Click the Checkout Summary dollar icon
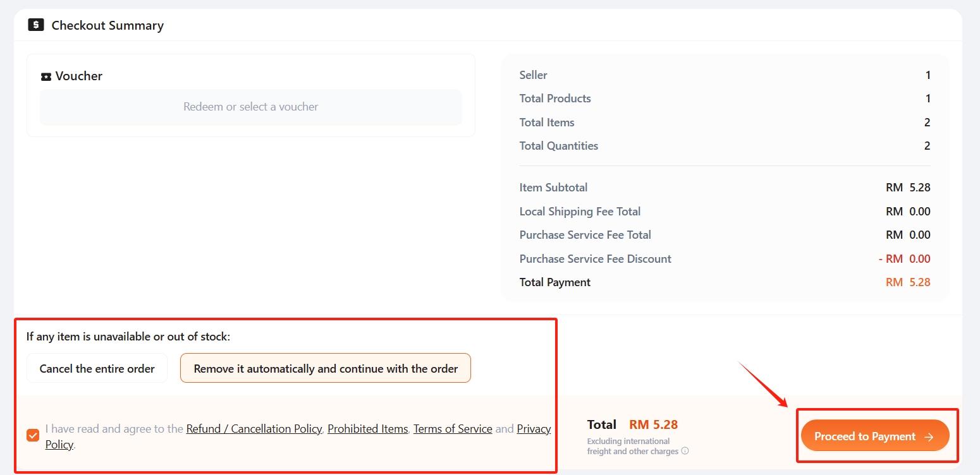This screenshot has width=980, height=475. [36, 25]
